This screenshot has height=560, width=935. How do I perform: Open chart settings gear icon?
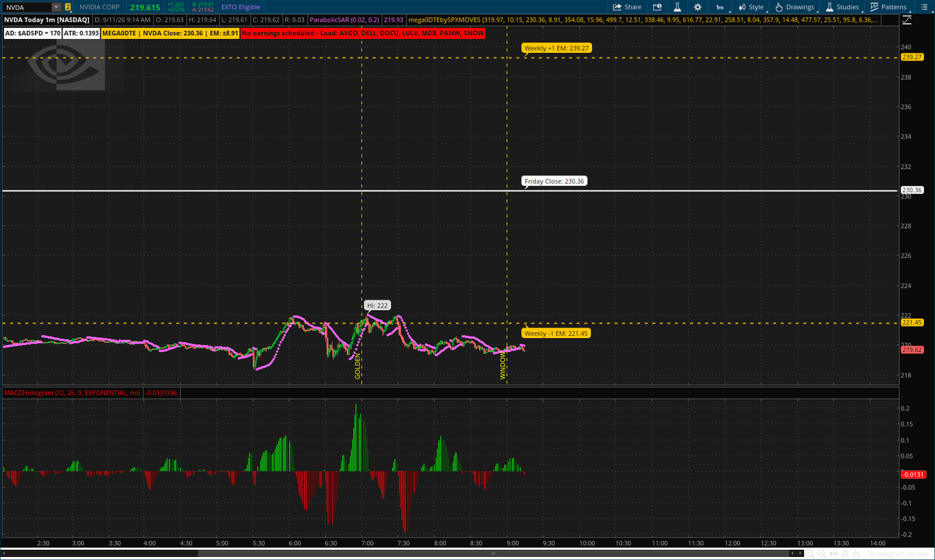(x=697, y=7)
